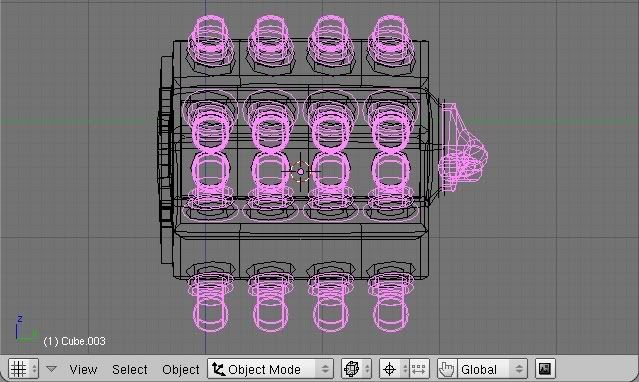Click the XYZ axis indicator icon

point(24,329)
